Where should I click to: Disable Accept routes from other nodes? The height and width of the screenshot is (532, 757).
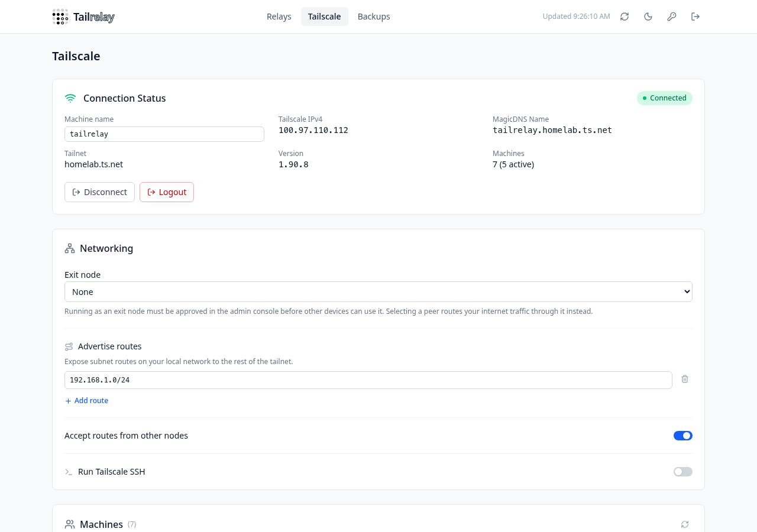point(683,436)
